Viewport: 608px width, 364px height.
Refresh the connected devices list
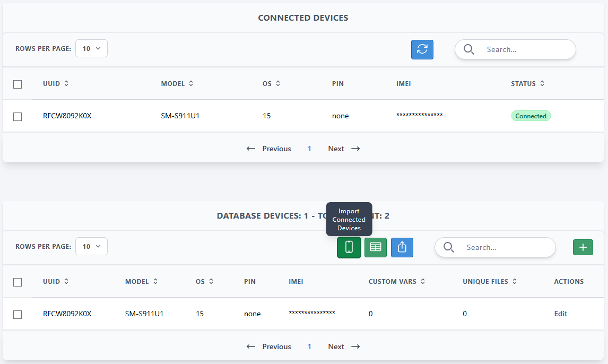coord(422,49)
